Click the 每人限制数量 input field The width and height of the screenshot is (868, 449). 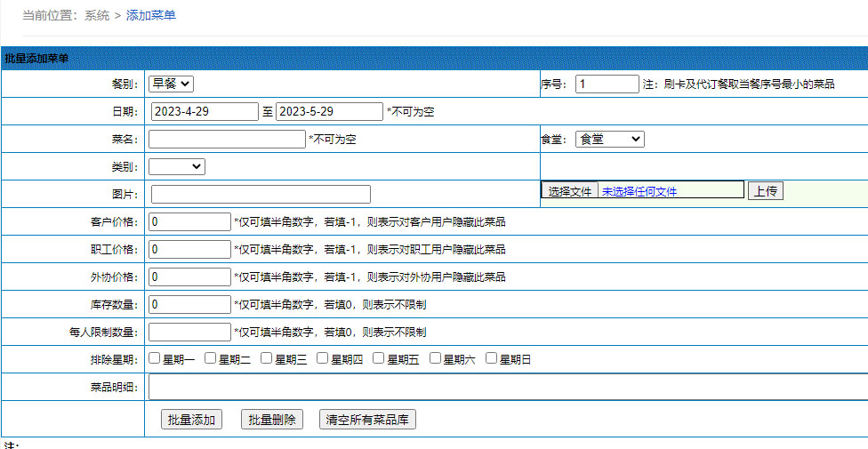pos(189,333)
